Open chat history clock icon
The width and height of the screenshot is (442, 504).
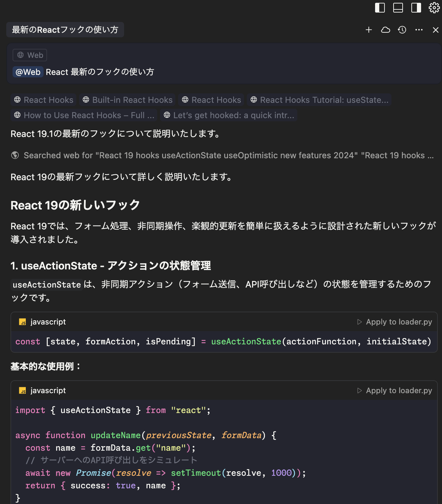(x=402, y=30)
